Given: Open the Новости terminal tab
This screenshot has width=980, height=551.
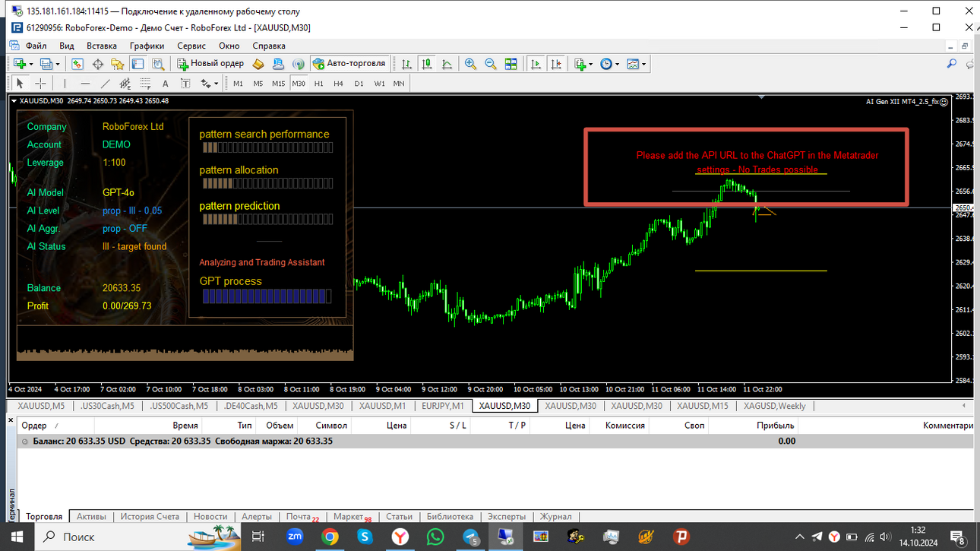Looking at the screenshot, I should (x=210, y=517).
